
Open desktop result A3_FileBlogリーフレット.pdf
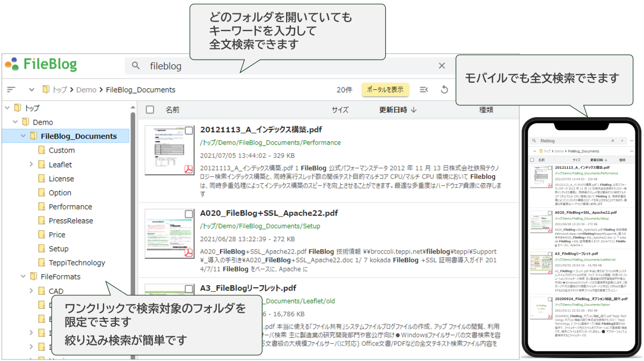[x=248, y=288]
